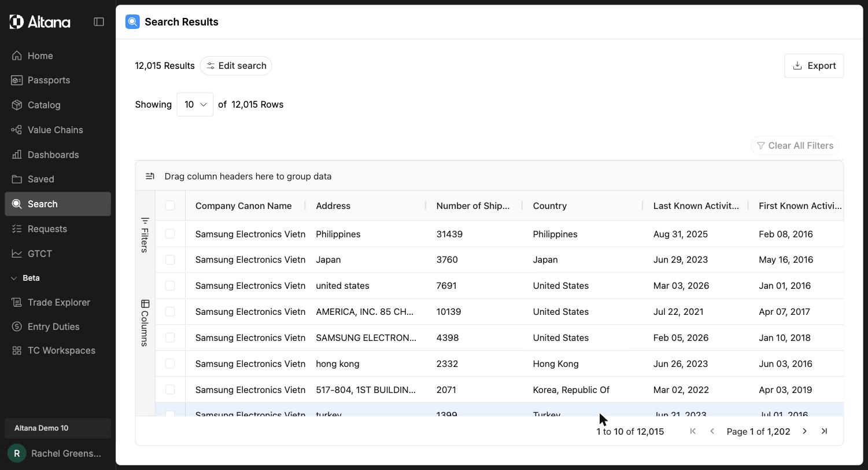Click 'Korea, Republic Of' cell
Image resolution: width=868 pixels, height=470 pixels.
(x=571, y=390)
